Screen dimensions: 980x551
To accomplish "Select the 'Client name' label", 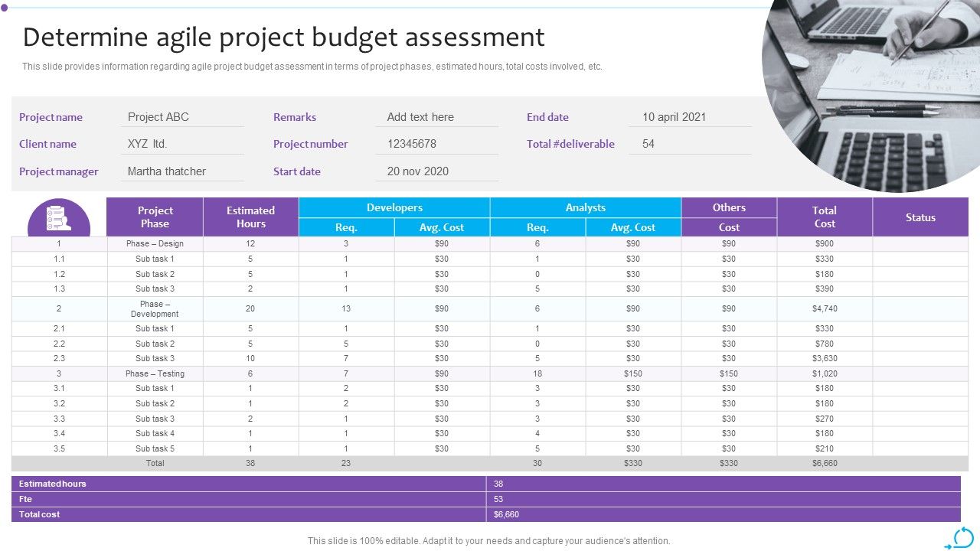I will (x=47, y=144).
